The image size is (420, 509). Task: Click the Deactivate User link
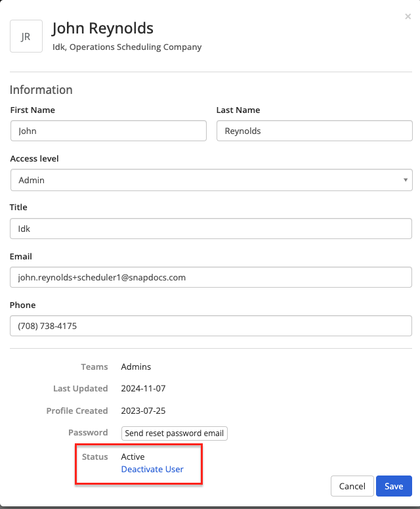coord(152,469)
